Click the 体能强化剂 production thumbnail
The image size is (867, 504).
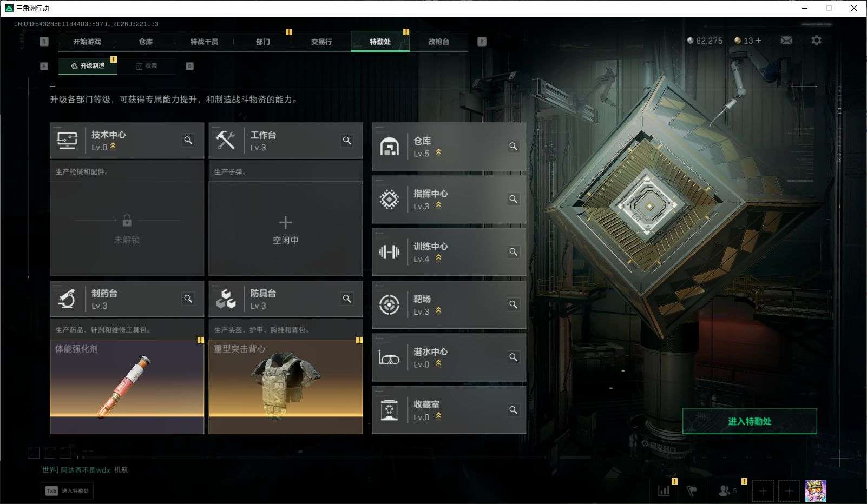click(x=127, y=387)
